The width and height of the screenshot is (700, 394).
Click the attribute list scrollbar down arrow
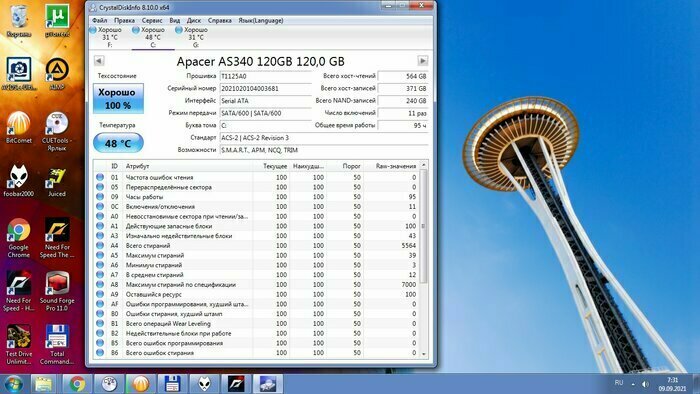424,354
